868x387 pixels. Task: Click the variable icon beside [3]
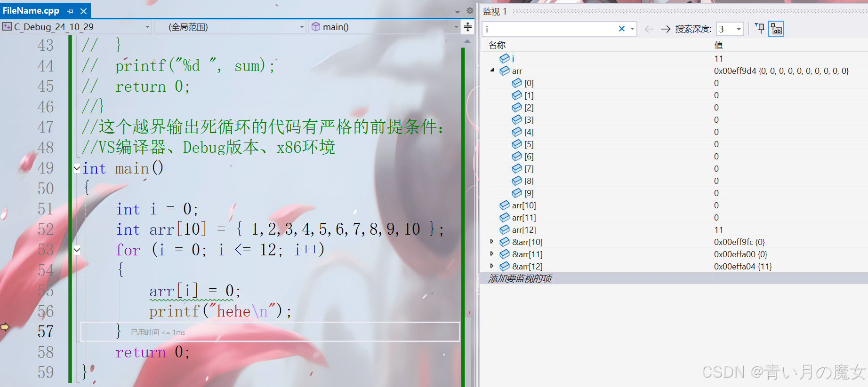[517, 119]
